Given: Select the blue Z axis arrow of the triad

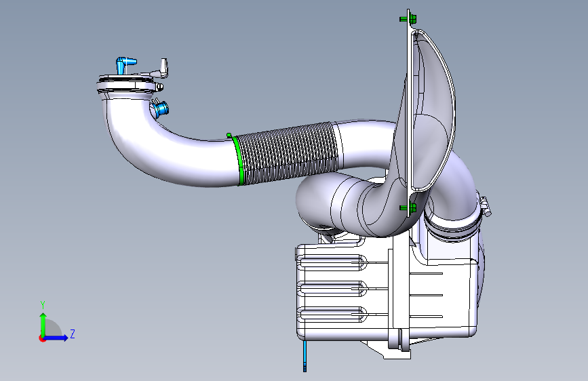Looking at the screenshot, I should pyautogui.click(x=56, y=338).
